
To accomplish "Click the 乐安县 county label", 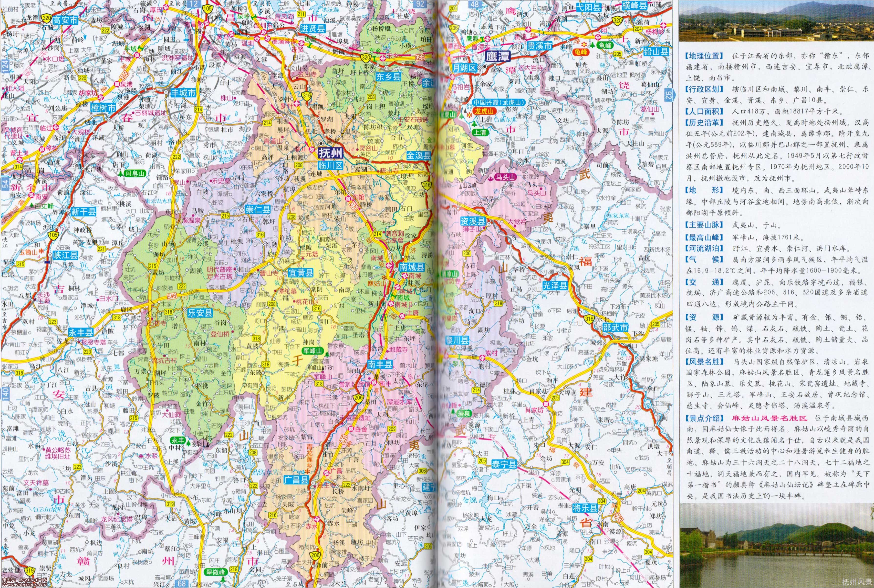I will tap(200, 312).
